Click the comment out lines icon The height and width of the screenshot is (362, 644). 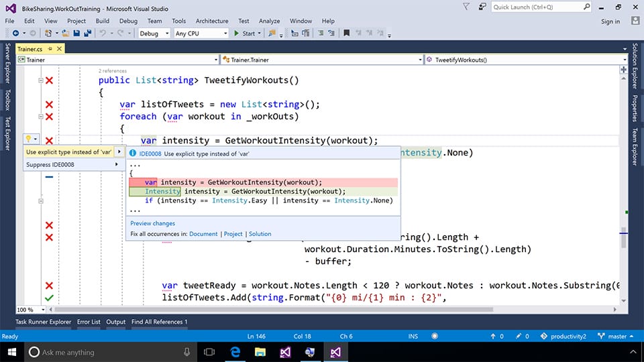[321, 34]
